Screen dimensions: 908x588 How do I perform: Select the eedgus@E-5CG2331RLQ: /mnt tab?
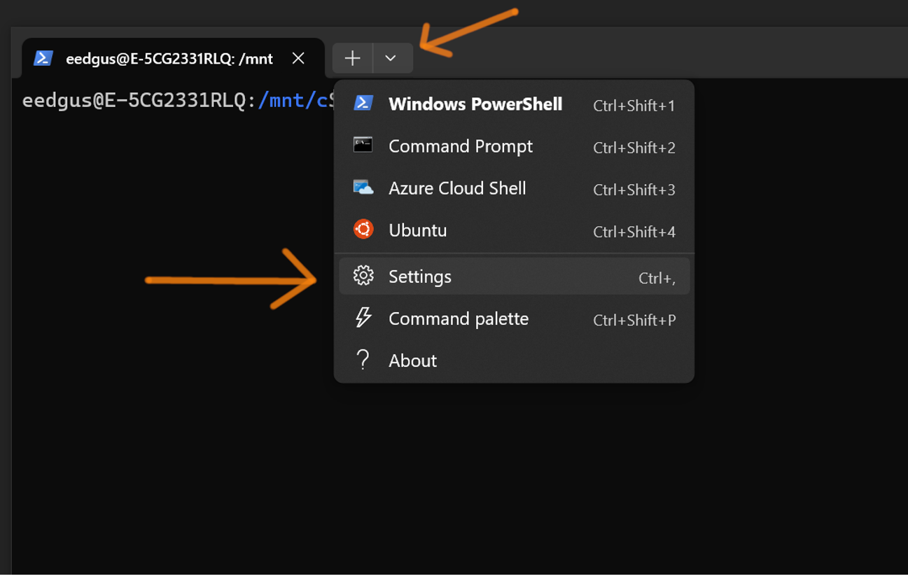click(173, 59)
